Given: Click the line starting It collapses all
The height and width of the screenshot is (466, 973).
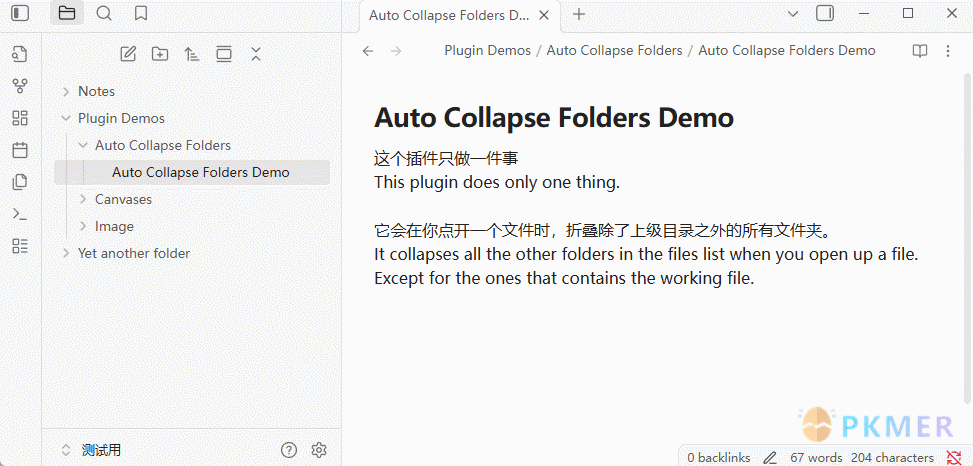Looking at the screenshot, I should click(646, 254).
